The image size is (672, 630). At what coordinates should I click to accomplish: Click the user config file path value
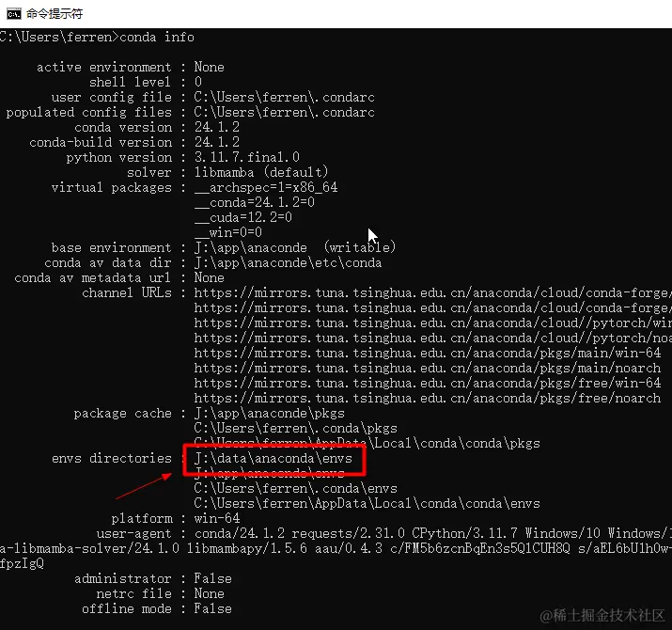tap(285, 98)
